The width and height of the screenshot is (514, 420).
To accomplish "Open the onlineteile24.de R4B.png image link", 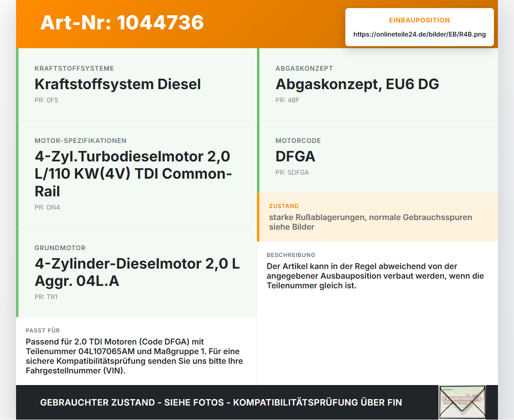I will coord(420,35).
